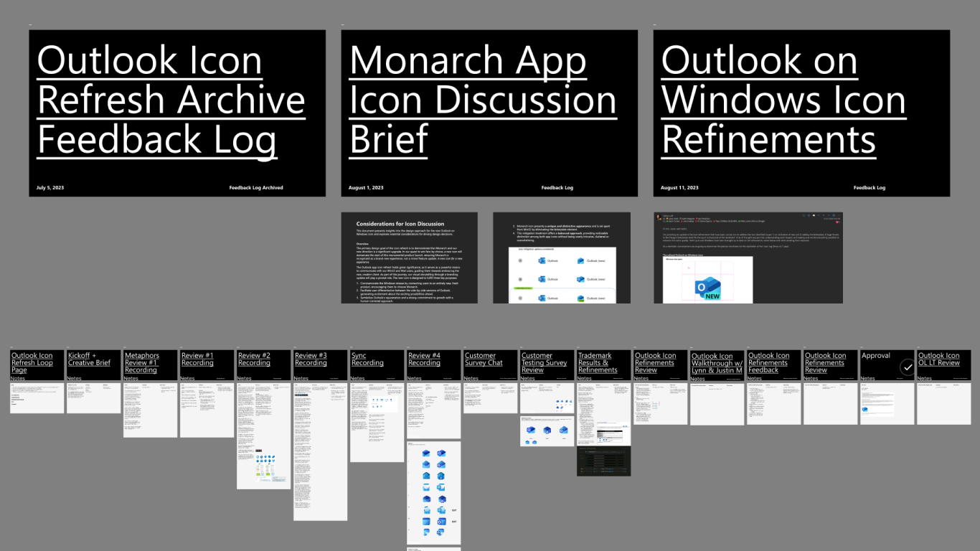Click Outlook (new) icon in first mitigation row
Screen dimensions: 980x551
(x=580, y=260)
